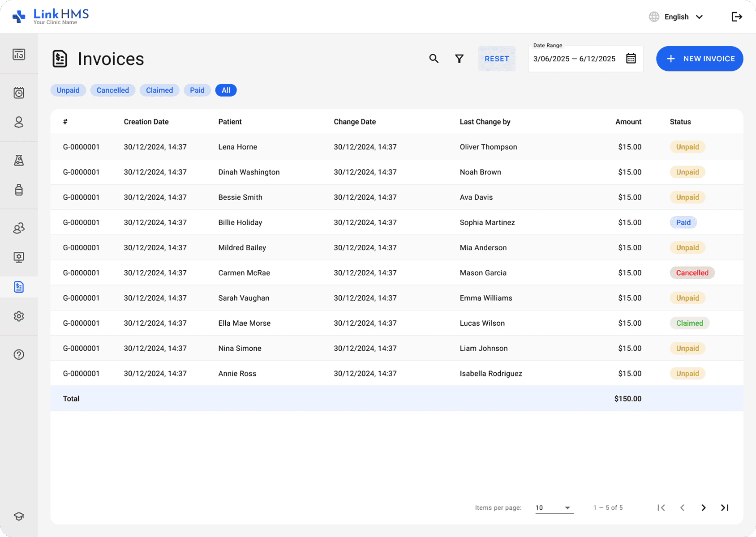Open the Mildred Bailey invoice row
The width and height of the screenshot is (756, 537).
(x=397, y=247)
